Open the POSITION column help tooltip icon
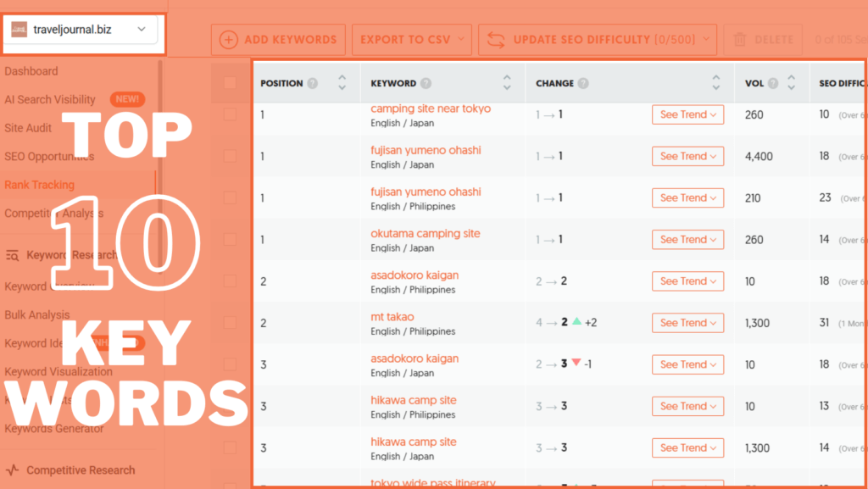 [312, 82]
